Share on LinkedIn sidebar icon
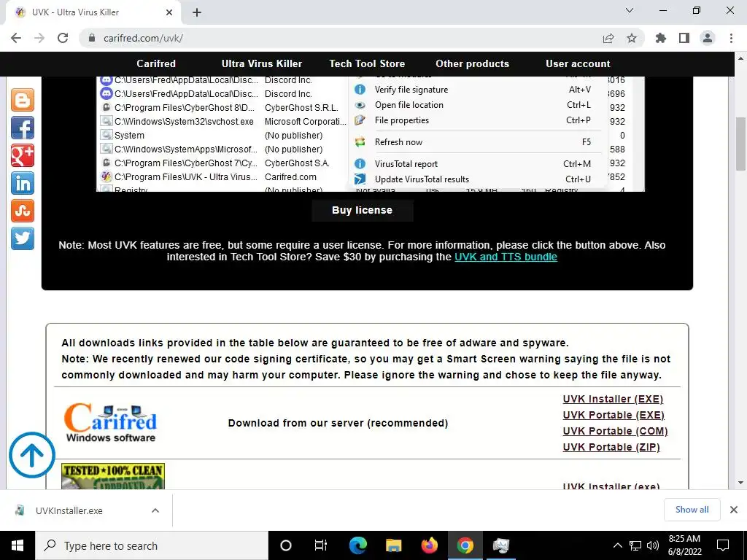The height and width of the screenshot is (560, 747). coord(23,183)
